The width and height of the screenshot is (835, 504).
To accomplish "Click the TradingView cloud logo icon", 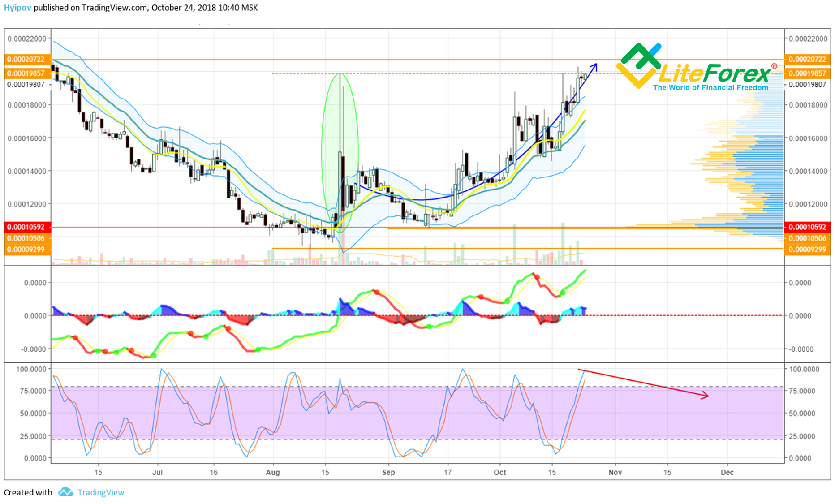I will (66, 492).
